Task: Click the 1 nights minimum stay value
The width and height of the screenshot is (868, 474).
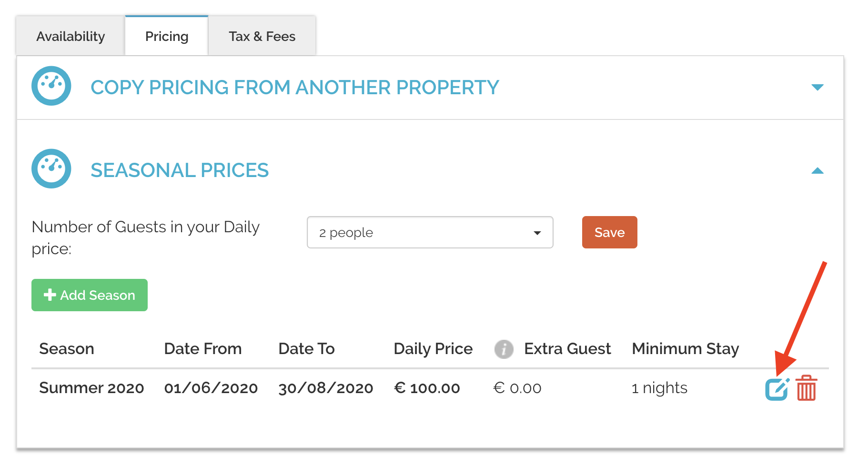Action: pos(659,388)
